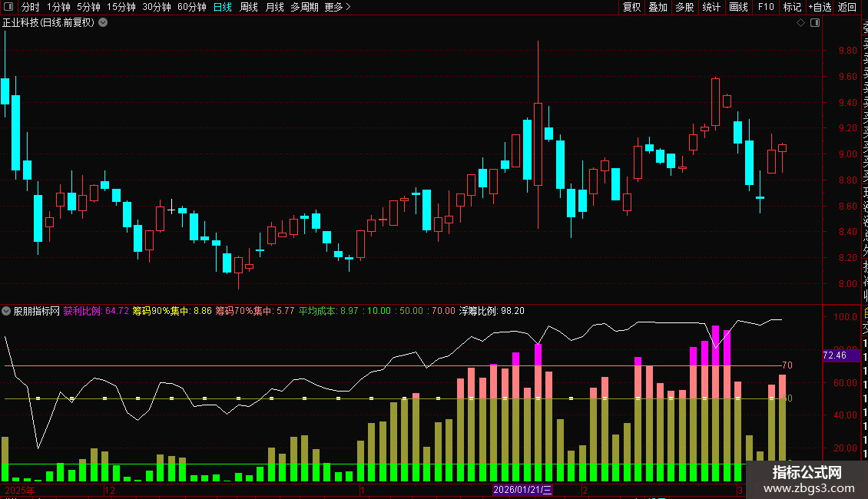Open the 复权 adjustment menu
The width and height of the screenshot is (868, 499).
(x=631, y=7)
